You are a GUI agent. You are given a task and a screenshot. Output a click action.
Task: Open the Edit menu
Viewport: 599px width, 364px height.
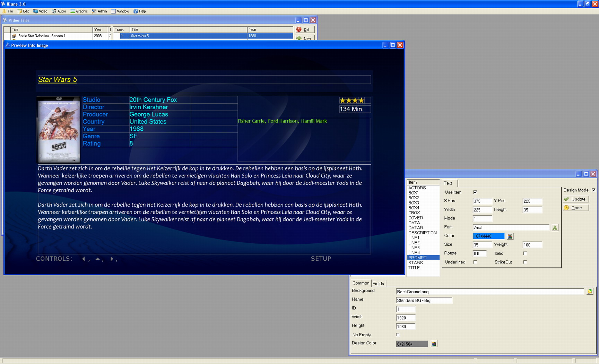(23, 11)
